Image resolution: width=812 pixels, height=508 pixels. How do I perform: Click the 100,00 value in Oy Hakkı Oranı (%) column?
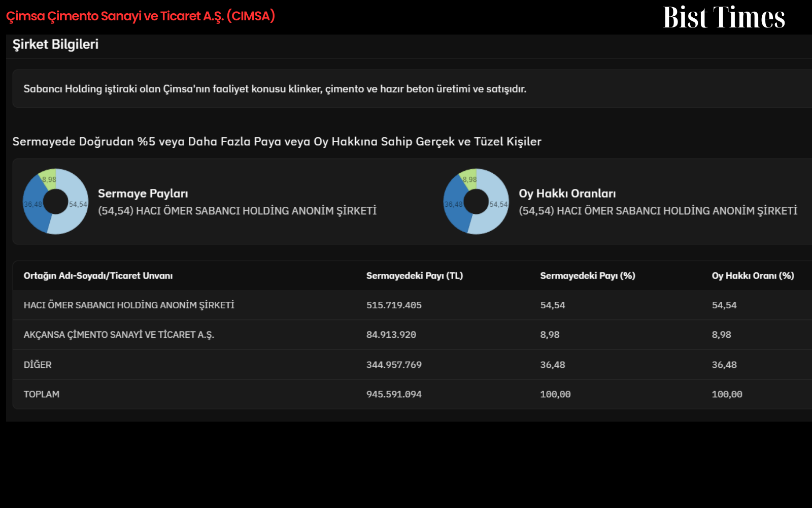click(727, 394)
